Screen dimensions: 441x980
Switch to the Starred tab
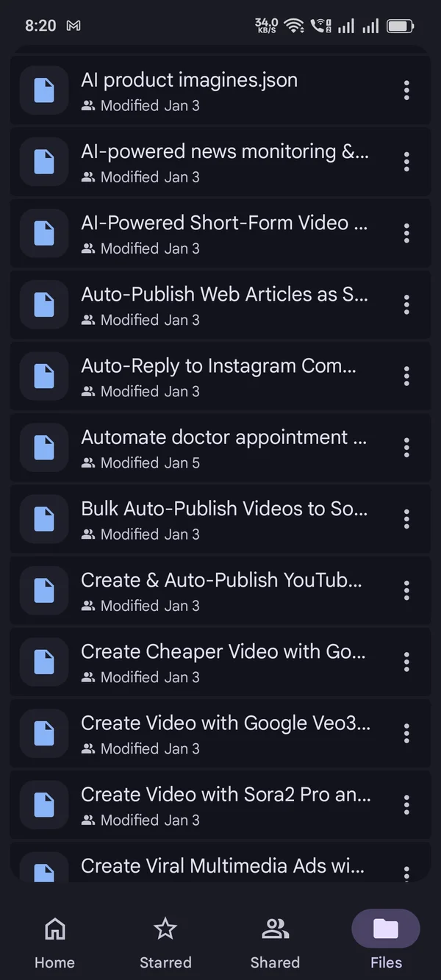click(x=165, y=942)
